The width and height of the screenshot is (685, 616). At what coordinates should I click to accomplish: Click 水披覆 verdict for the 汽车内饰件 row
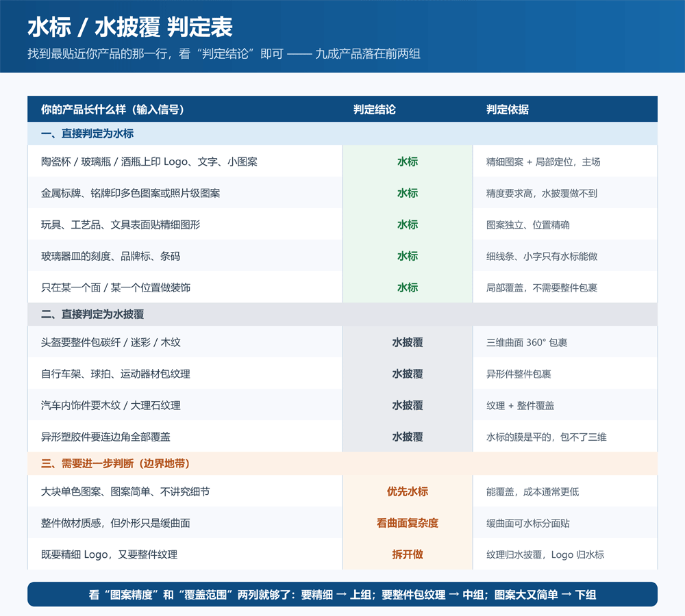tap(408, 405)
